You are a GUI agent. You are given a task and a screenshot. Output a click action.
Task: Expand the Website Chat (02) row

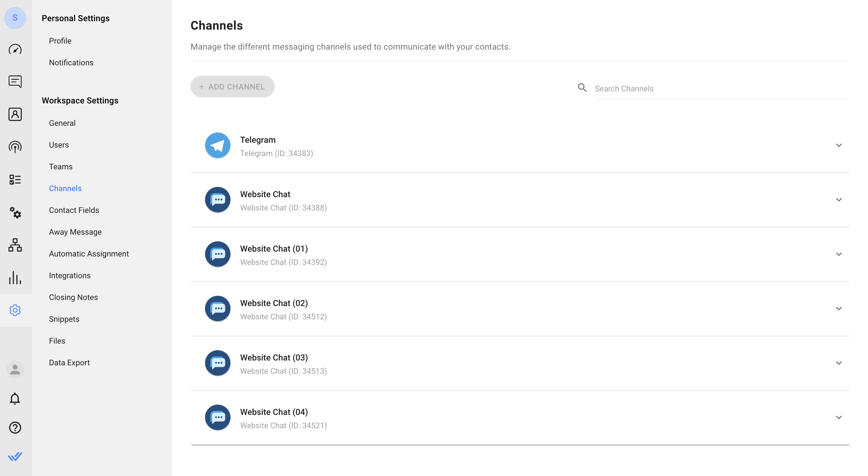(x=839, y=308)
